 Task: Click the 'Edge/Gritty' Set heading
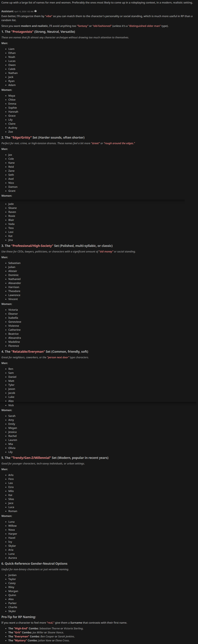[43, 138]
